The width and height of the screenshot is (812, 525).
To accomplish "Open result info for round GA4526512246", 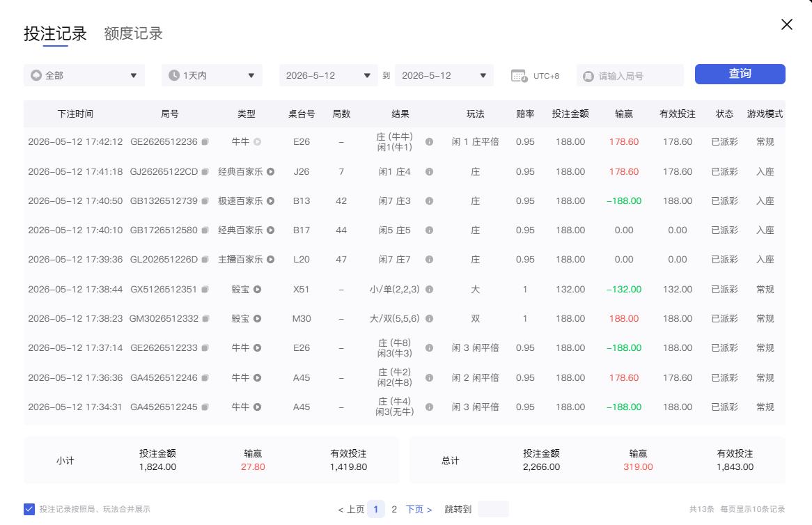I will pyautogui.click(x=429, y=378).
